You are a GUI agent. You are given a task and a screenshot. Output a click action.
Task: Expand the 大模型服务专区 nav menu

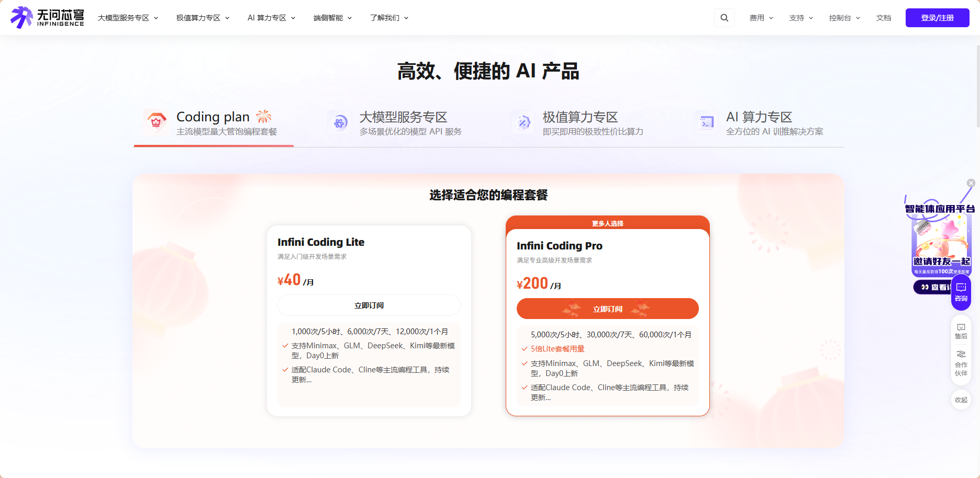tap(128, 18)
